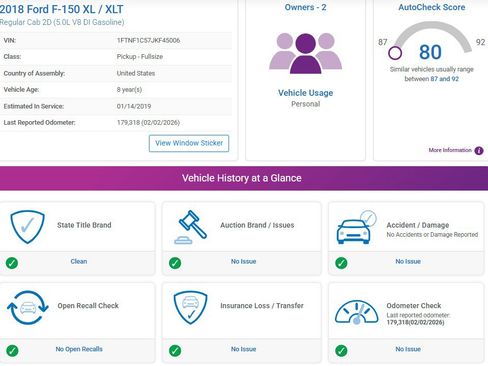Viewport: 488px width, 366px height.
Task: Click the Accident / Damage car icon
Action: point(356,228)
